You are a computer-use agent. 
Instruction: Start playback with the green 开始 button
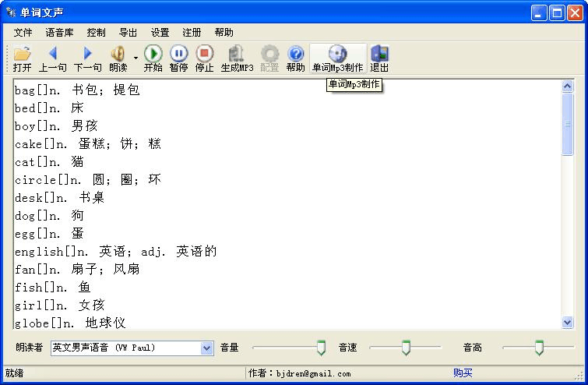(x=153, y=58)
